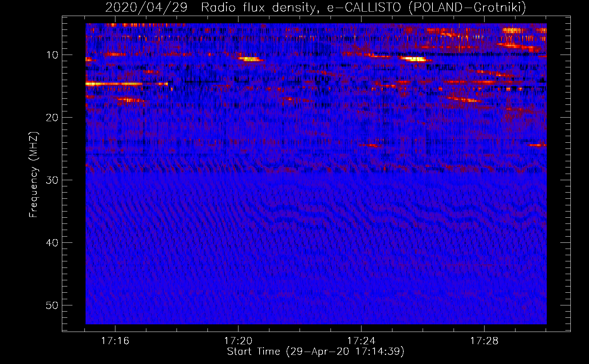
Task: Click the 17:28 time tick label
Action: (484, 341)
